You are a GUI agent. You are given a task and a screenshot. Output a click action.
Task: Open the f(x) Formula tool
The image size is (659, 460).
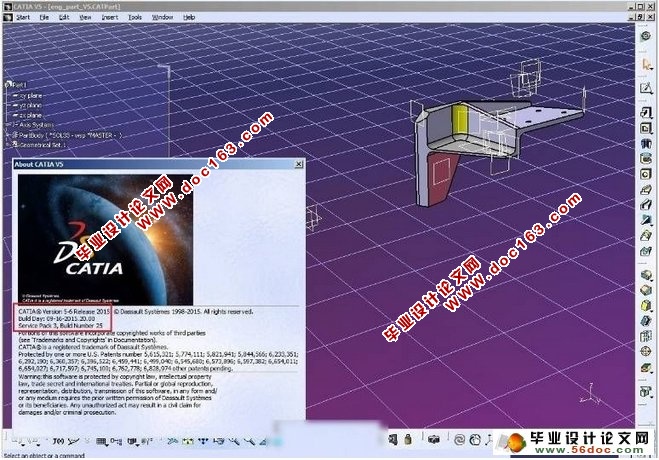click(58, 441)
